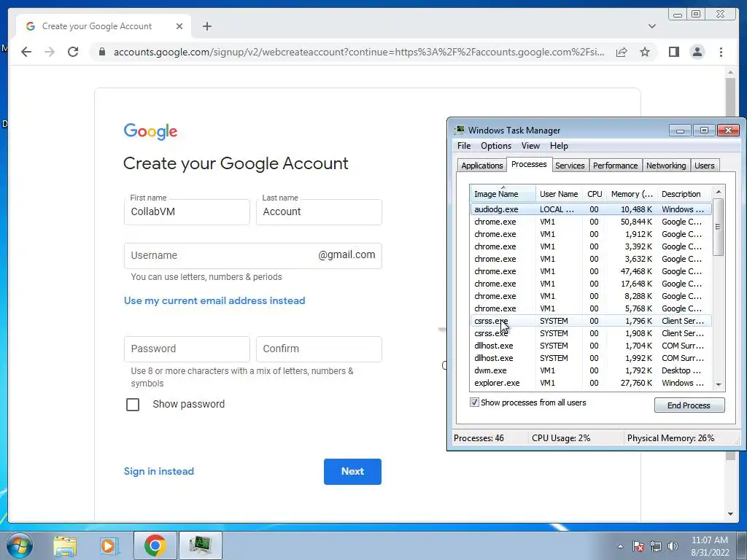Click the process list scrollbar thumb
Screen dimensions: 747x560
point(719,227)
